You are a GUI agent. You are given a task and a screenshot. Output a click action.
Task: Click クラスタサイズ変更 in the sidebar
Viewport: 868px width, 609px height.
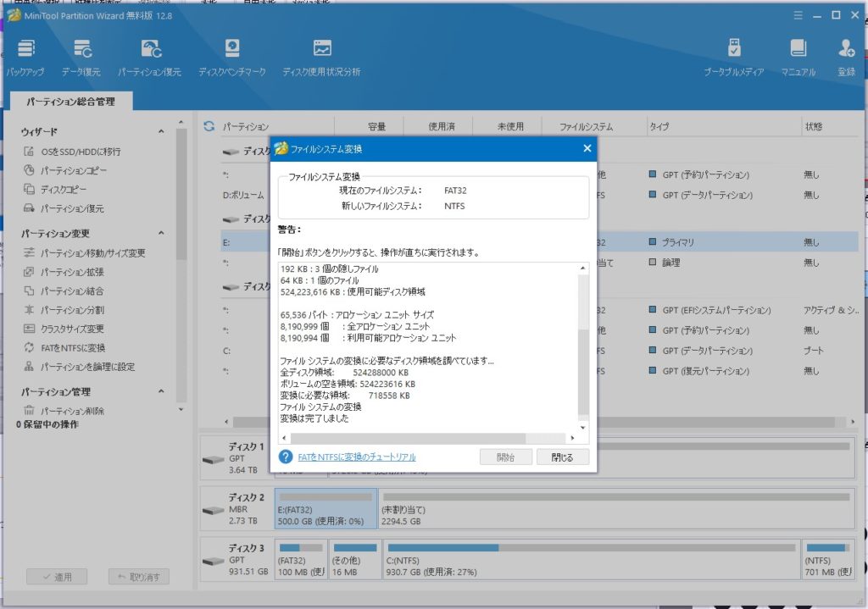click(72, 329)
